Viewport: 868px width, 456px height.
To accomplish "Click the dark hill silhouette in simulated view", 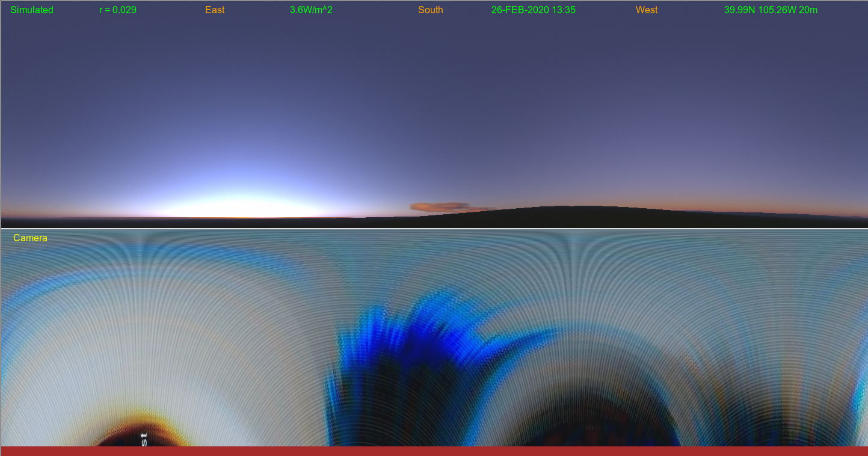I will [571, 217].
